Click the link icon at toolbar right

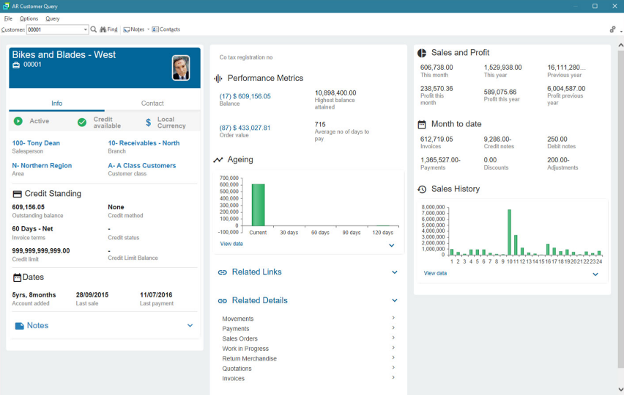(612, 29)
